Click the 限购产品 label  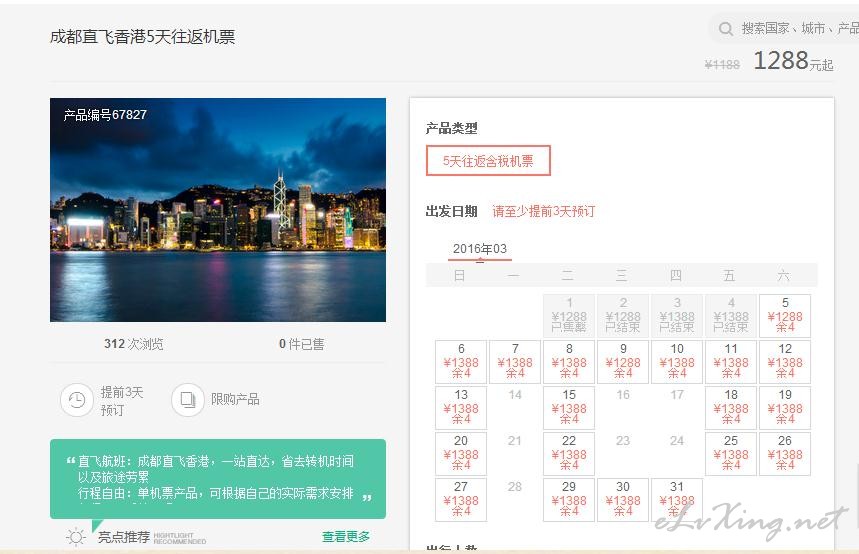(235, 399)
